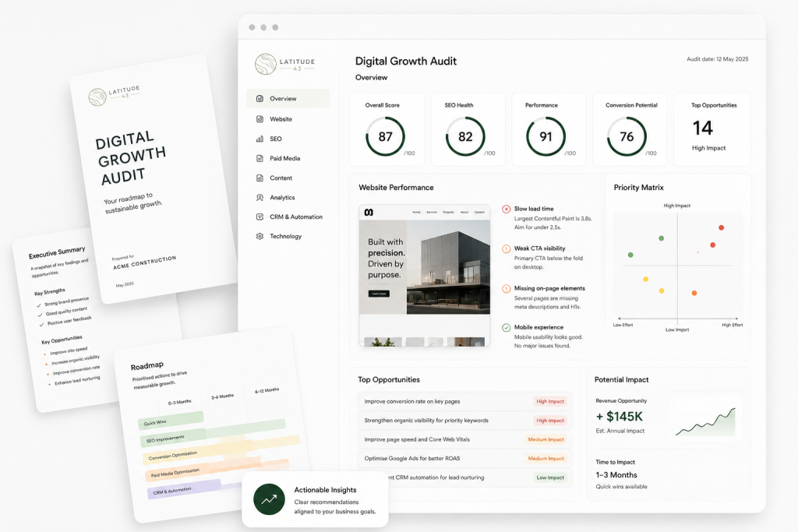Open the Top Opportunities 14 card

[x=712, y=129]
